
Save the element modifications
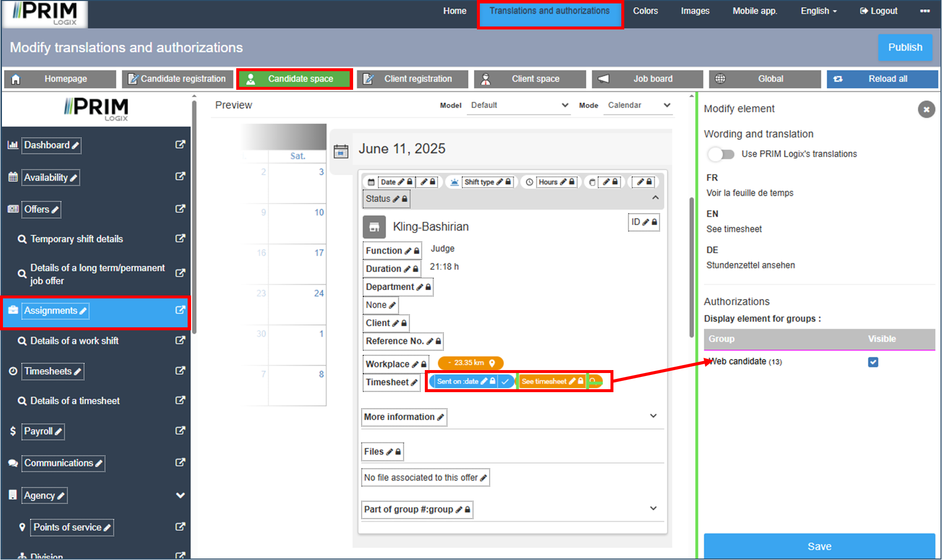(x=819, y=546)
